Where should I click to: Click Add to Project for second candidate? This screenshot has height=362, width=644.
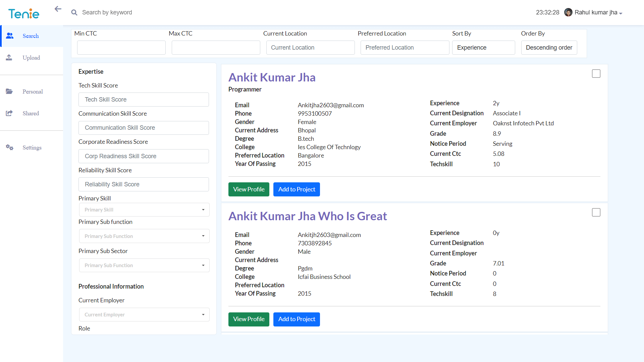(x=297, y=319)
